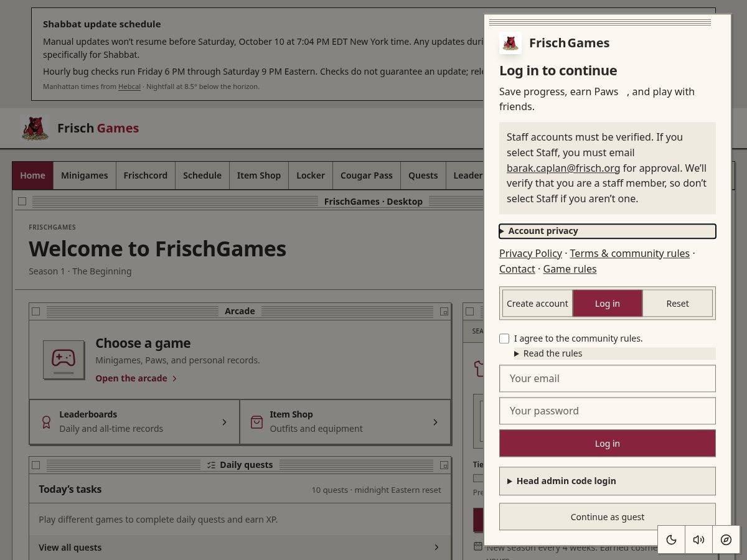
Task: Open the Home nav tab
Action: (32, 175)
